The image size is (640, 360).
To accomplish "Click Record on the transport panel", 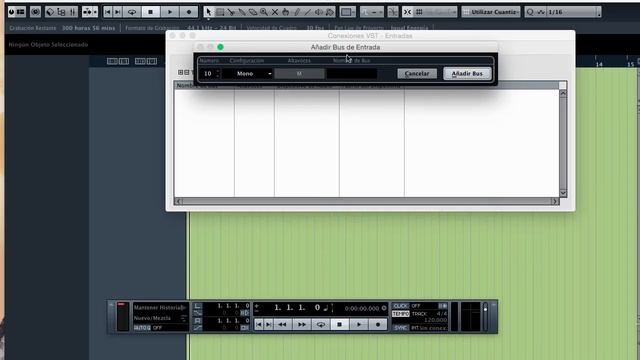I will pyautogui.click(x=378, y=324).
